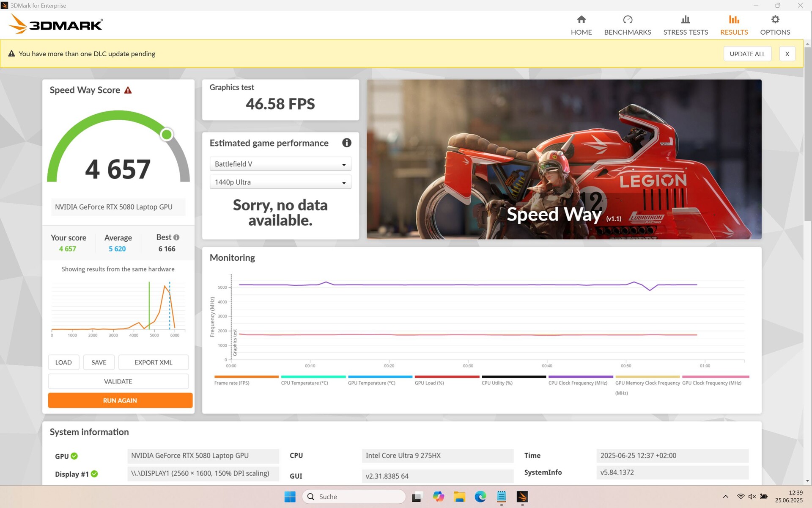The height and width of the screenshot is (508, 812).
Task: Select the RESULTS tab
Action: pyautogui.click(x=734, y=25)
